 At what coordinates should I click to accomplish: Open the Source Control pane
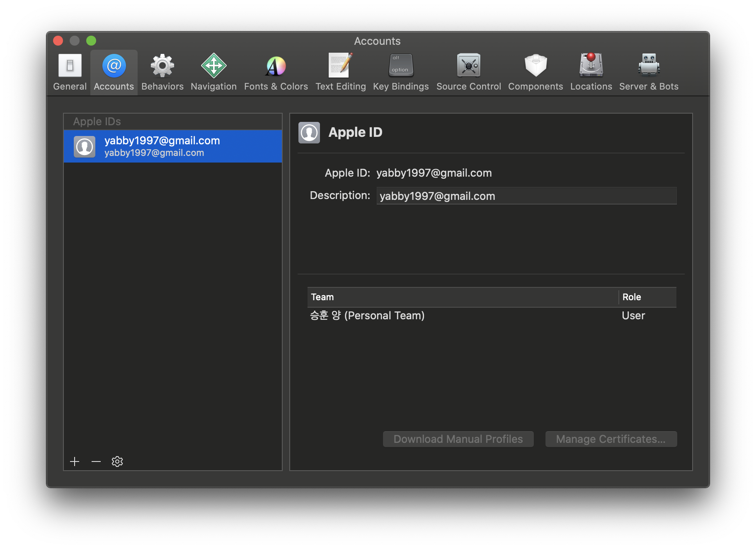[x=468, y=72]
